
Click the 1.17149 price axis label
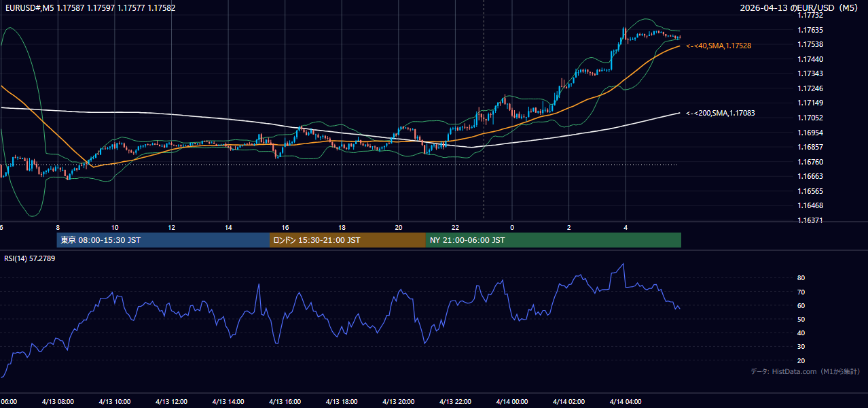click(810, 103)
